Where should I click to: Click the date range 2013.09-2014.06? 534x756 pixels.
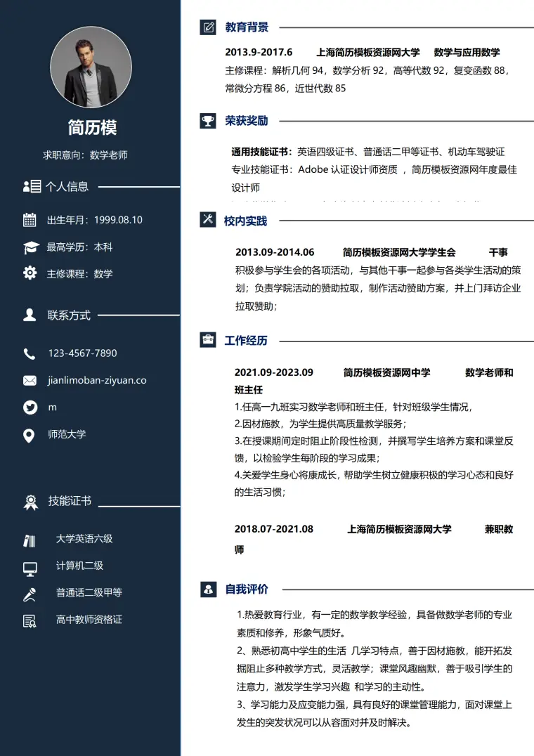point(275,252)
